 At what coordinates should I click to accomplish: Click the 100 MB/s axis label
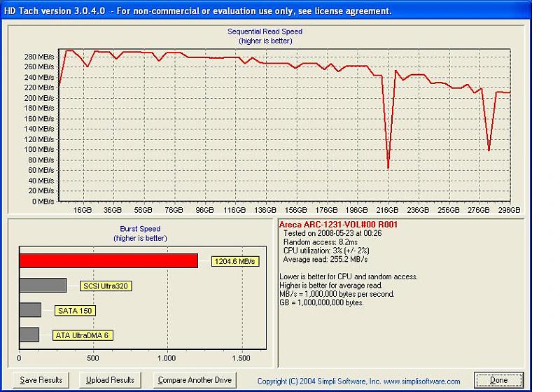[39, 149]
